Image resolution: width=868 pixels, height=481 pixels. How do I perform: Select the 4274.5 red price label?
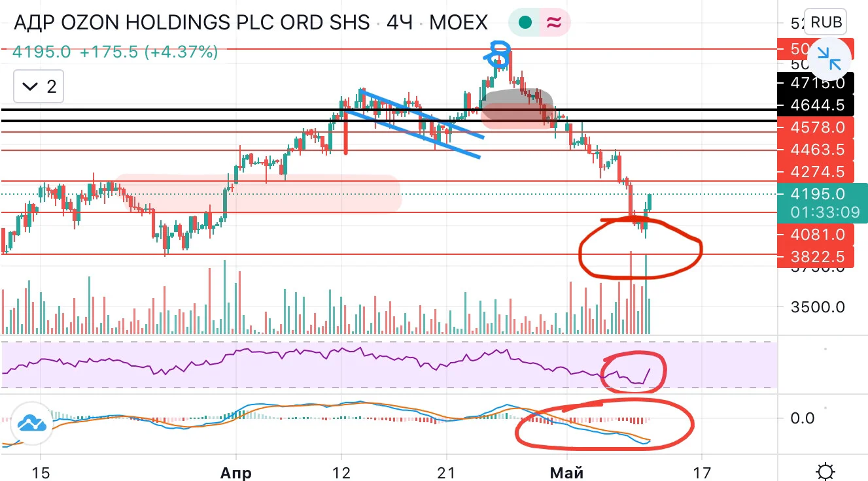coord(816,172)
